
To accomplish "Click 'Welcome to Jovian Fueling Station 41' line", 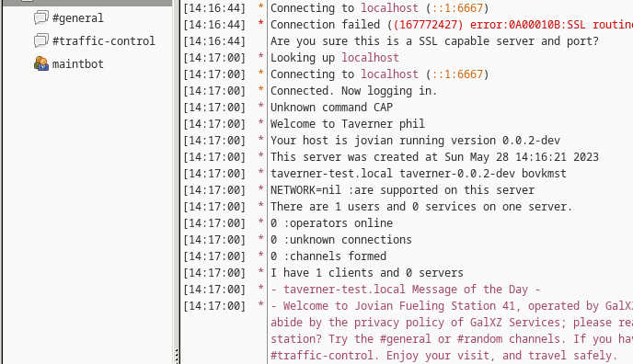I will [452, 306].
